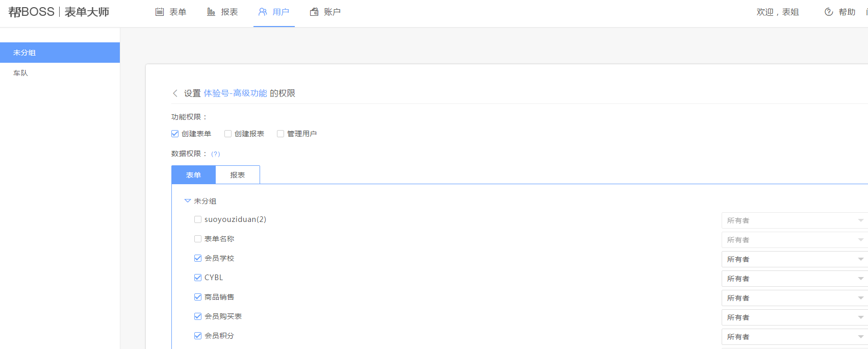Click the 账户 wallet icon
The height and width of the screenshot is (349, 868).
(314, 12)
